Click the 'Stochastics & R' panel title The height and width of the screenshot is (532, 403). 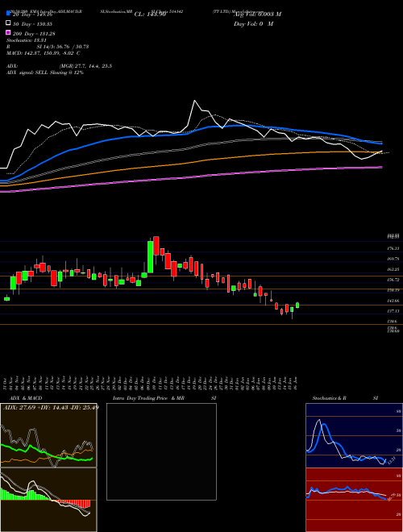coord(330,398)
